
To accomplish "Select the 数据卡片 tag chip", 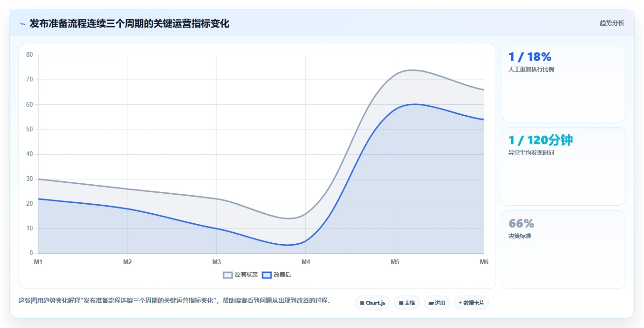I will [x=471, y=303].
